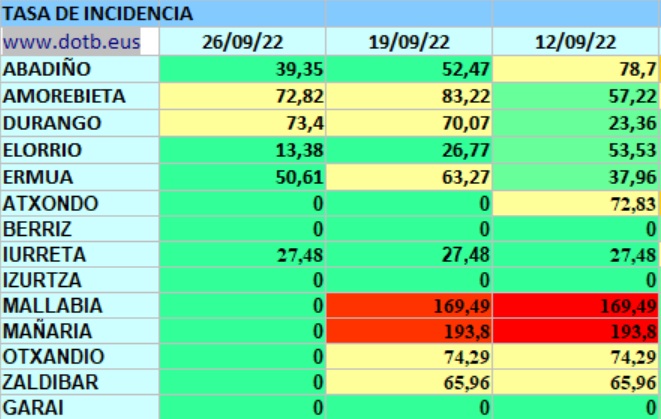Screen dimensions: 661x419
Task: Select the red 193,8 cell under 12/09/22
Action: pos(575,331)
